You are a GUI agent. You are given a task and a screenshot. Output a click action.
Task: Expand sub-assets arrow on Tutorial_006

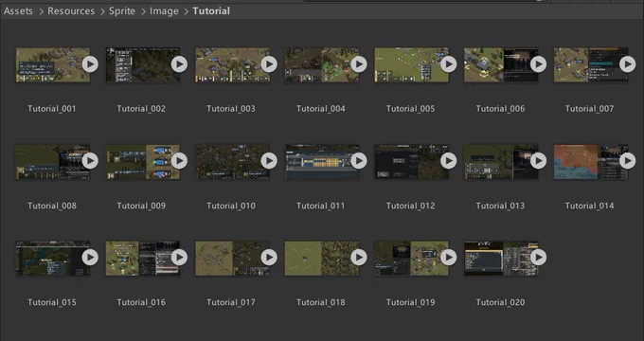(538, 64)
